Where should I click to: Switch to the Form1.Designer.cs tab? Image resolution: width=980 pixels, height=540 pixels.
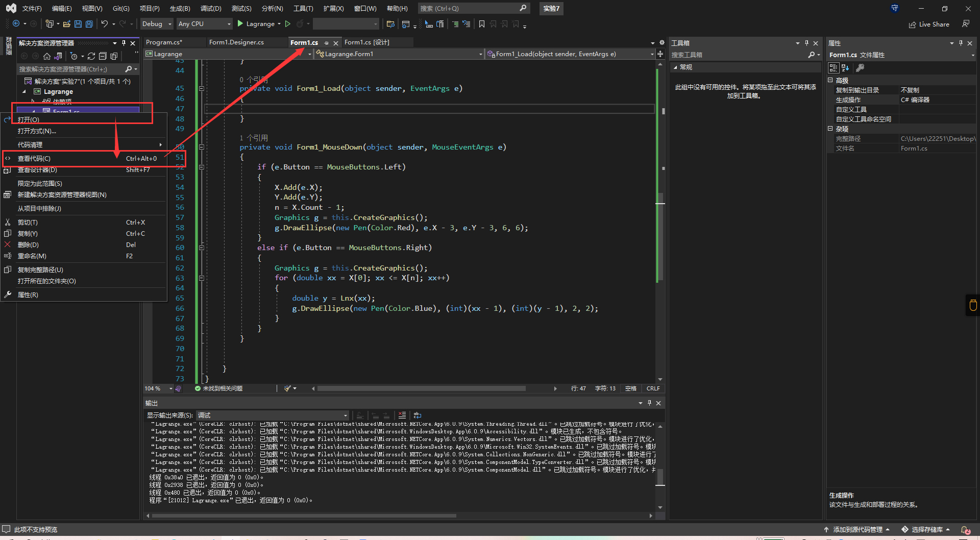(x=236, y=42)
